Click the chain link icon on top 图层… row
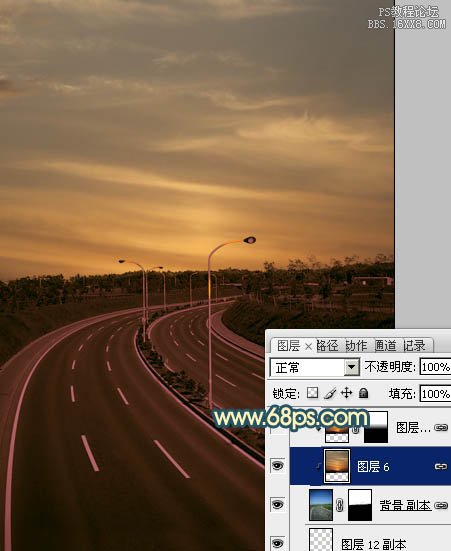 [x=441, y=428]
